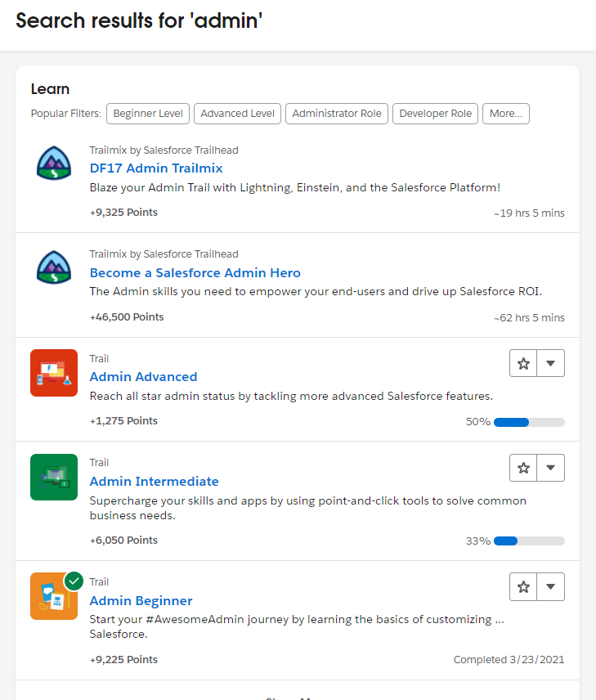Favorite the Admin Intermediate trail with star
The image size is (596, 700).
point(523,468)
